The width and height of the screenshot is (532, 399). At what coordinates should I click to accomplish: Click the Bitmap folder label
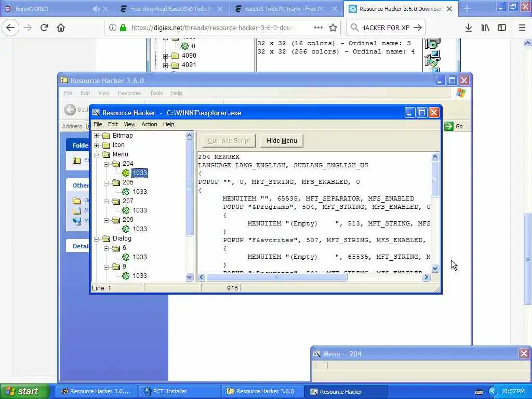(x=123, y=136)
